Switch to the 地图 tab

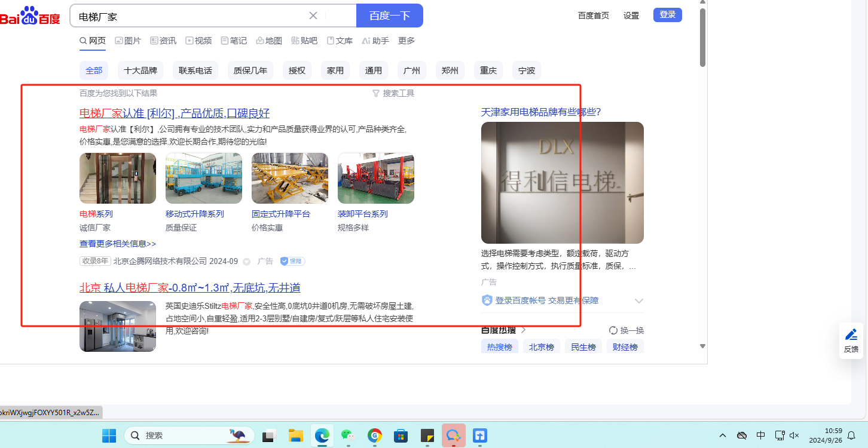point(269,41)
